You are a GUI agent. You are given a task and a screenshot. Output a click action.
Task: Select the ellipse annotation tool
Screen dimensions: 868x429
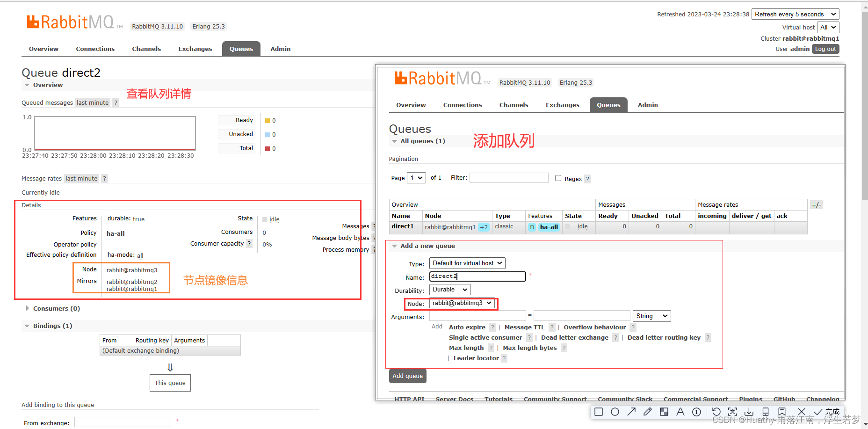click(x=615, y=412)
